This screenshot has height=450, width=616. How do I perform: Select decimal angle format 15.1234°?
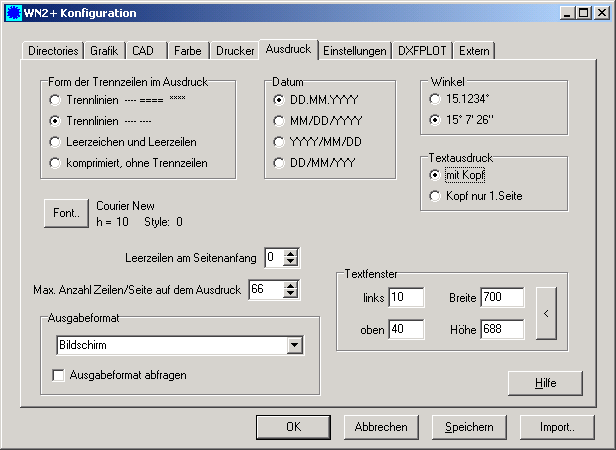(x=434, y=100)
